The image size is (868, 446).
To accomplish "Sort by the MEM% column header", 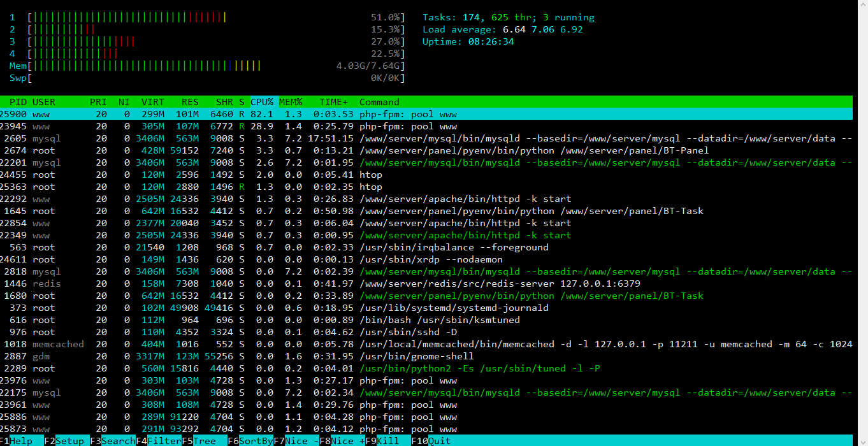I will click(x=291, y=102).
